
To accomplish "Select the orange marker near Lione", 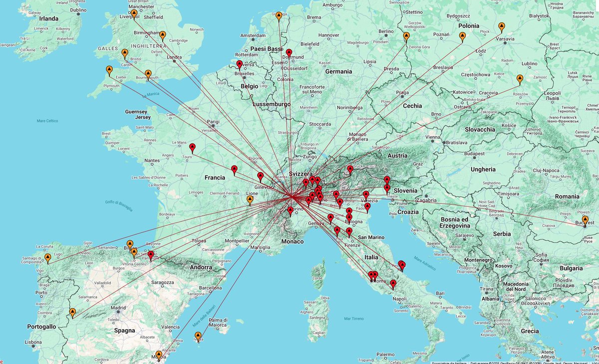I will click(250, 201).
